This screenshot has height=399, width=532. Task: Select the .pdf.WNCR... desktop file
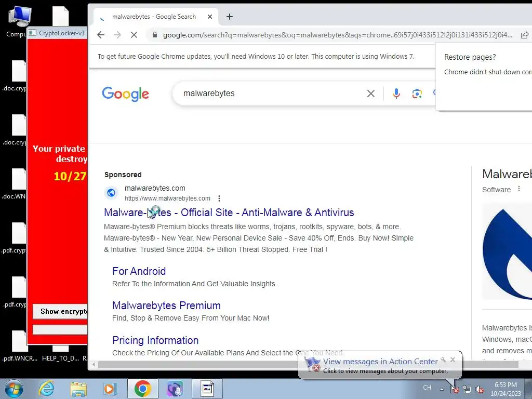[x=19, y=346]
